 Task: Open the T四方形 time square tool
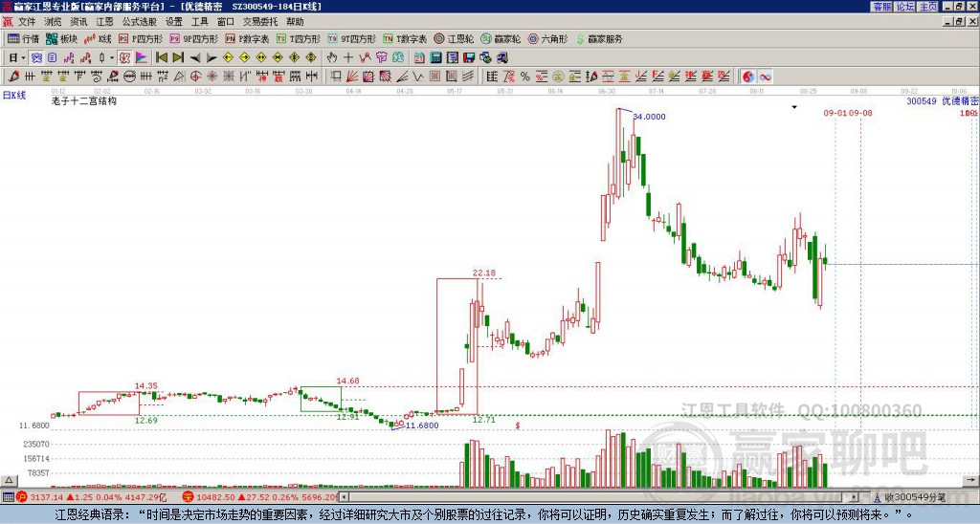(x=299, y=38)
